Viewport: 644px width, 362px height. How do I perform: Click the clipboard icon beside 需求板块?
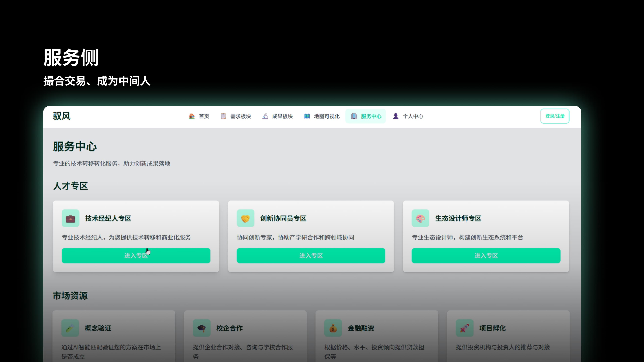224,116
